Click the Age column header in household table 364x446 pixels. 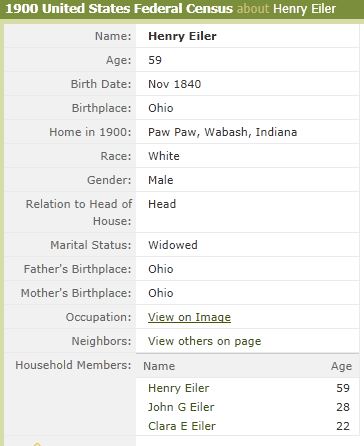click(x=341, y=366)
